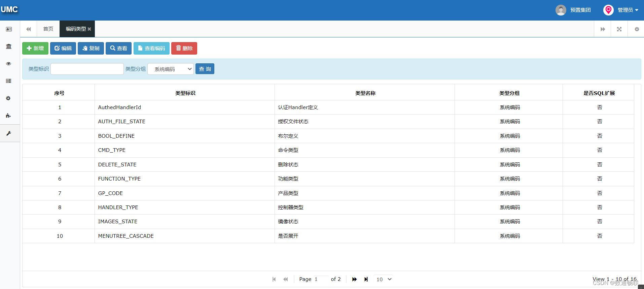Image resolution: width=644 pixels, height=289 pixels.
Task: Open the ID card sidebar icon
Action: pyautogui.click(x=9, y=29)
